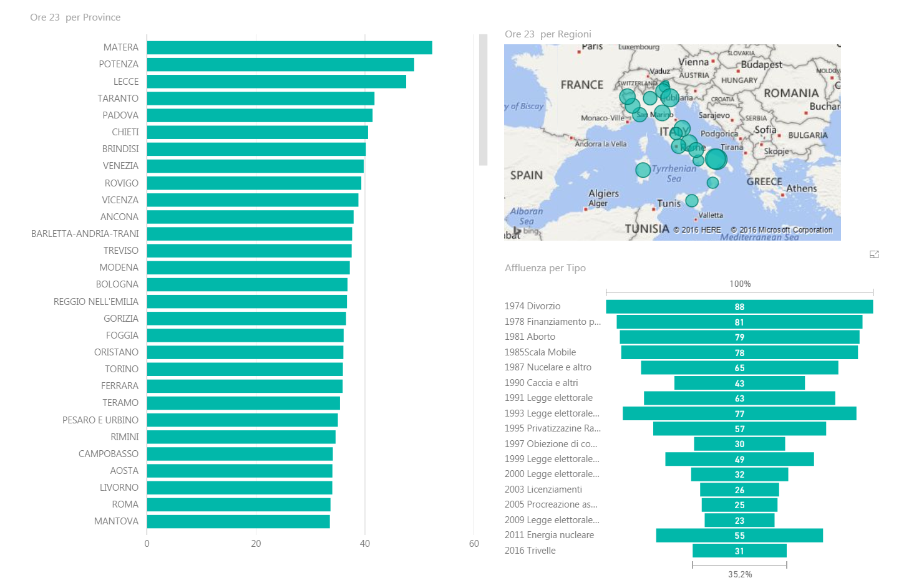Select the 1974 Divorzio funnel bar
Viewport: 919px width, 588px height.
pyautogui.click(x=739, y=307)
